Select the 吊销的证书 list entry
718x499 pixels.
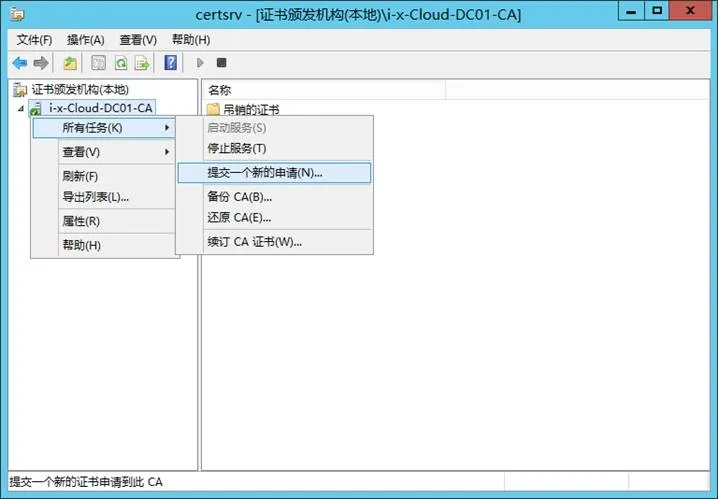[x=251, y=109]
